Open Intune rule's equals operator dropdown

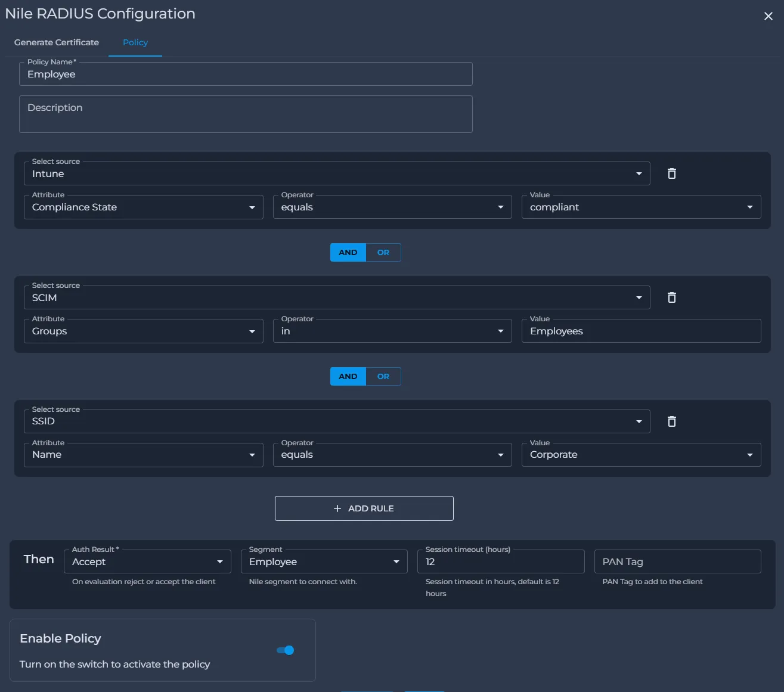click(x=392, y=207)
